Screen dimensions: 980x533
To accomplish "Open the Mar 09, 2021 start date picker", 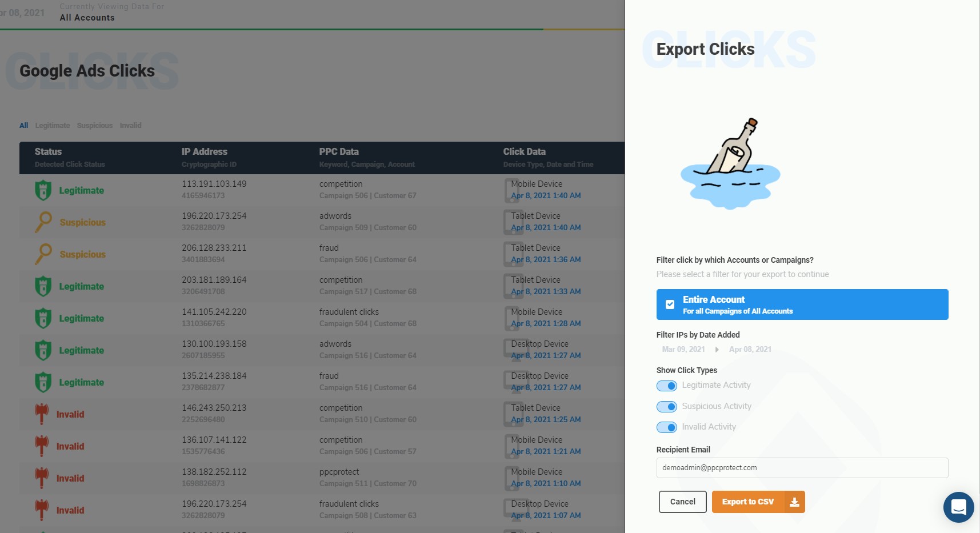I will click(x=683, y=350).
